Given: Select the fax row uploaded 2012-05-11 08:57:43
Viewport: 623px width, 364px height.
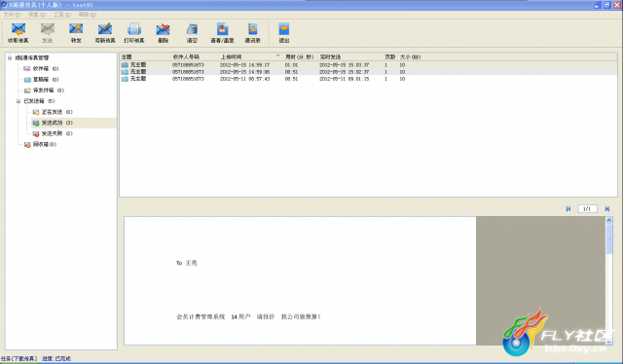Looking at the screenshot, I should pyautogui.click(x=369, y=79).
